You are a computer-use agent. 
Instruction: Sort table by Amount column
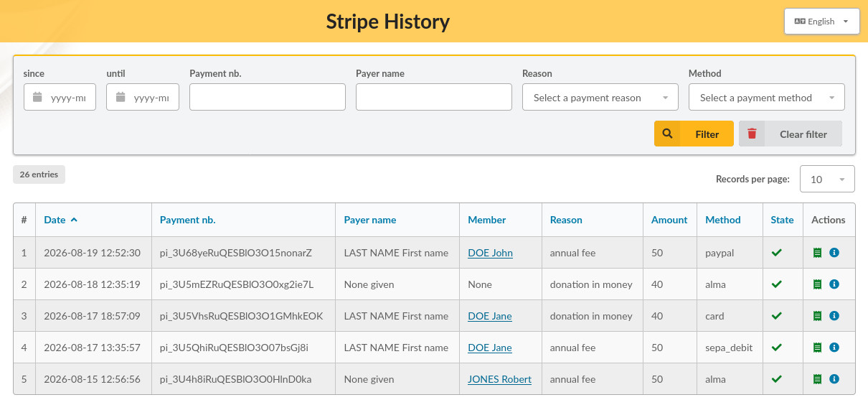669,220
